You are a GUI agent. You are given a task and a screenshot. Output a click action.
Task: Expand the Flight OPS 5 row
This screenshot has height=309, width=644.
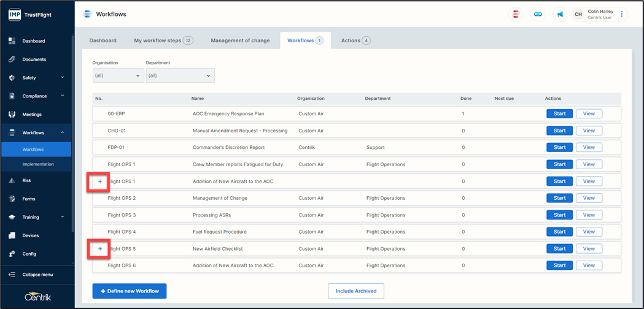coord(100,249)
